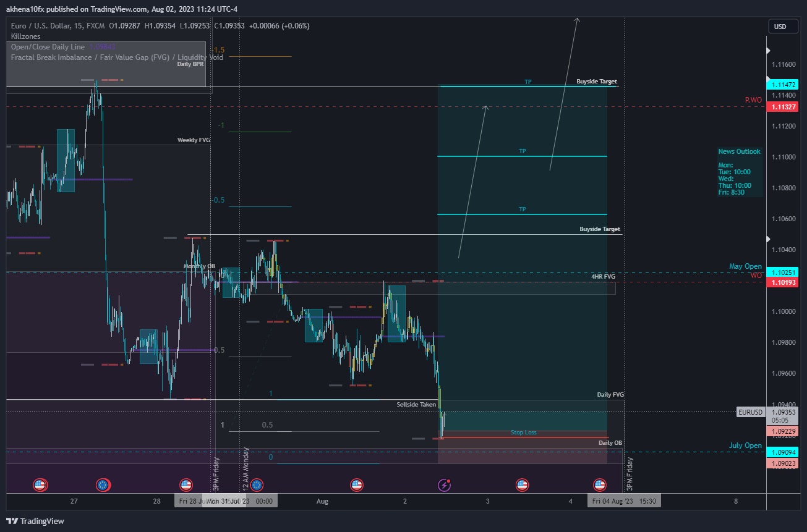
Task: Click the Monthly OB label
Action: coord(199,266)
